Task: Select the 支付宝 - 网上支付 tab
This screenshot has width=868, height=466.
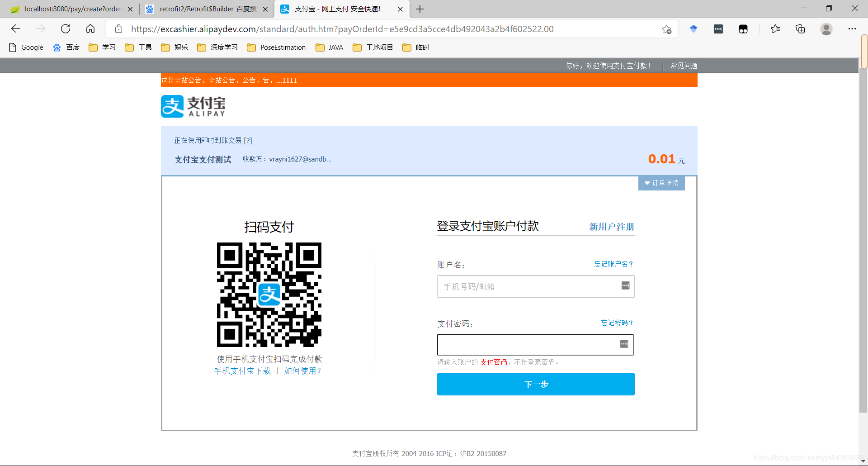Action: [342, 9]
